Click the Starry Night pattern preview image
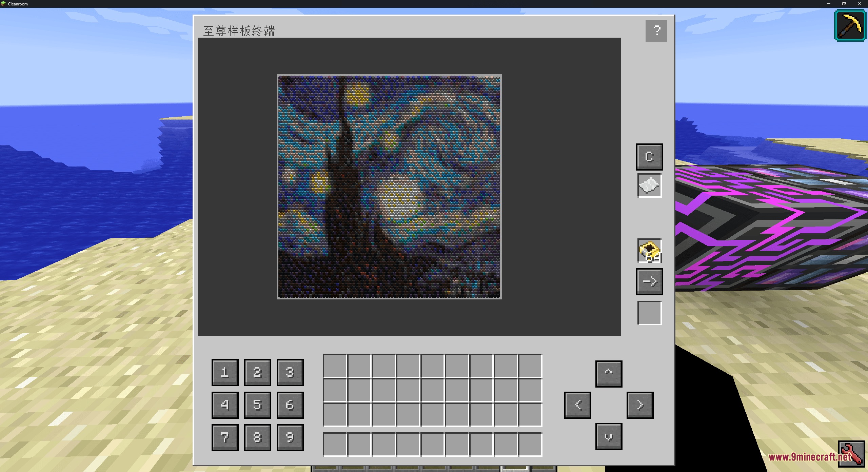Screen dimensions: 868x472 pos(389,187)
